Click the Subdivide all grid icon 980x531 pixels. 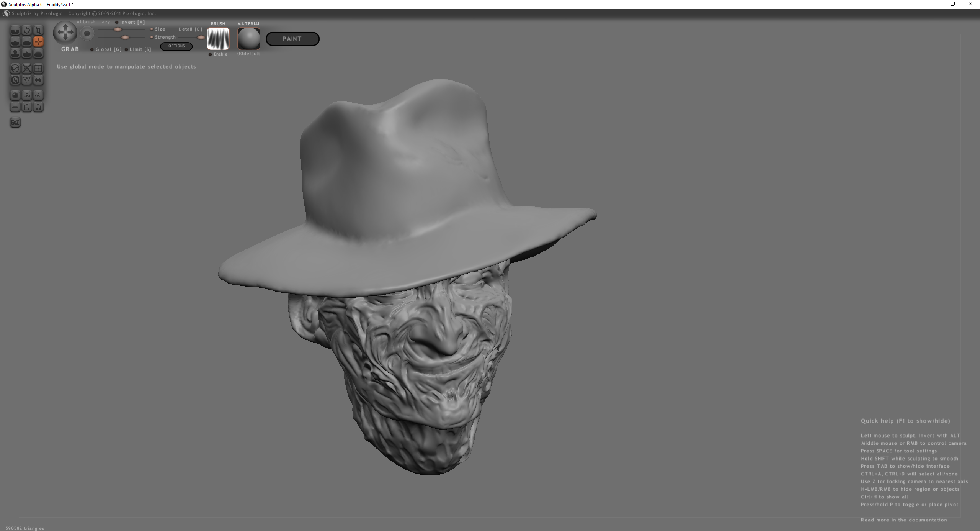pos(38,69)
